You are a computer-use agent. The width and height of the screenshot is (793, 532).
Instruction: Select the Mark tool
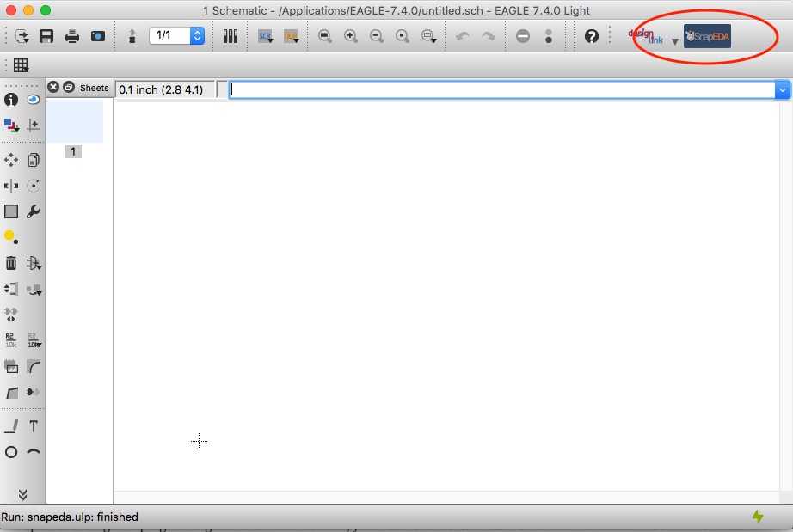point(34,125)
